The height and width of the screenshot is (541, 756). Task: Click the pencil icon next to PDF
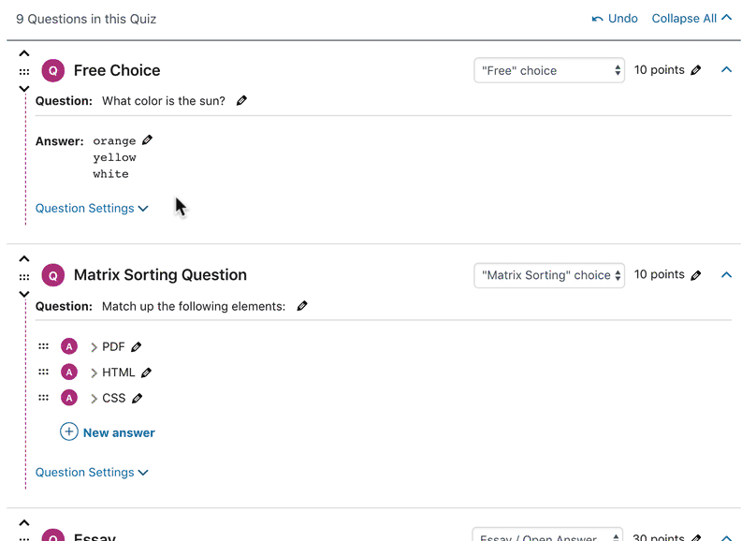137,347
